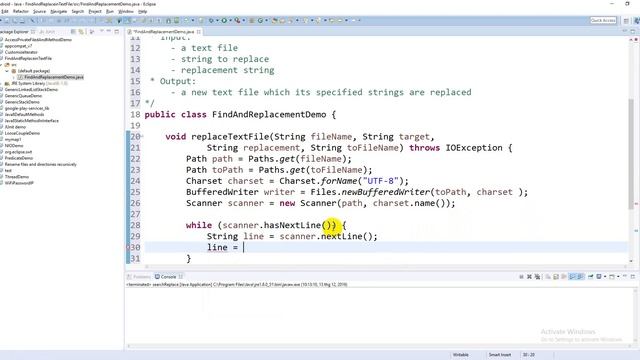Click Remove Launch X icon in Console
Screen dimensions: 640x360
(529, 277)
